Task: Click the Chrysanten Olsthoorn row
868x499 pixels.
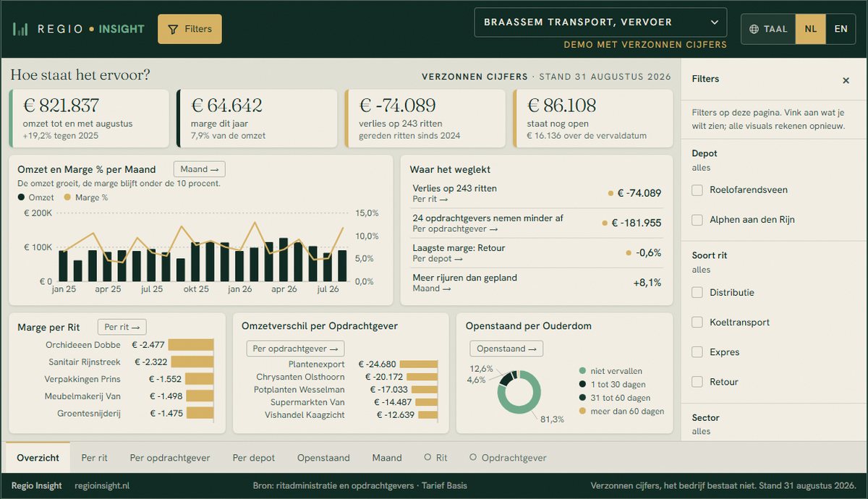Action: click(x=346, y=378)
